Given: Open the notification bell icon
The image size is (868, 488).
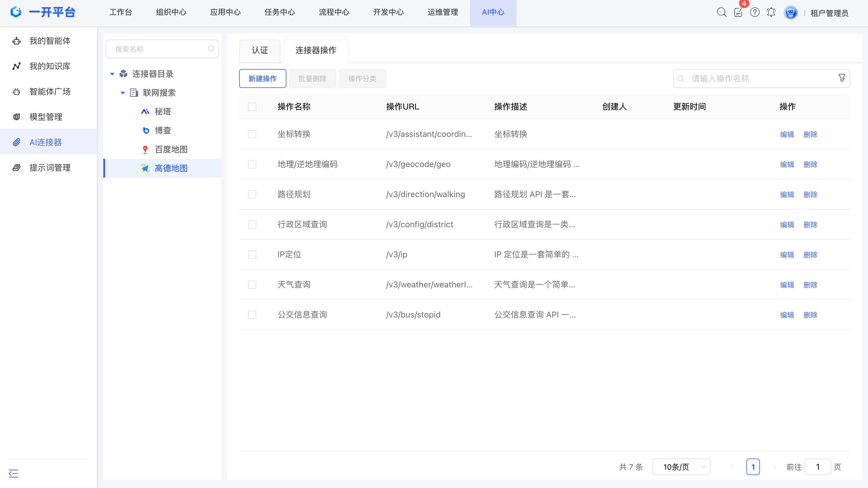Looking at the screenshot, I should tap(771, 12).
